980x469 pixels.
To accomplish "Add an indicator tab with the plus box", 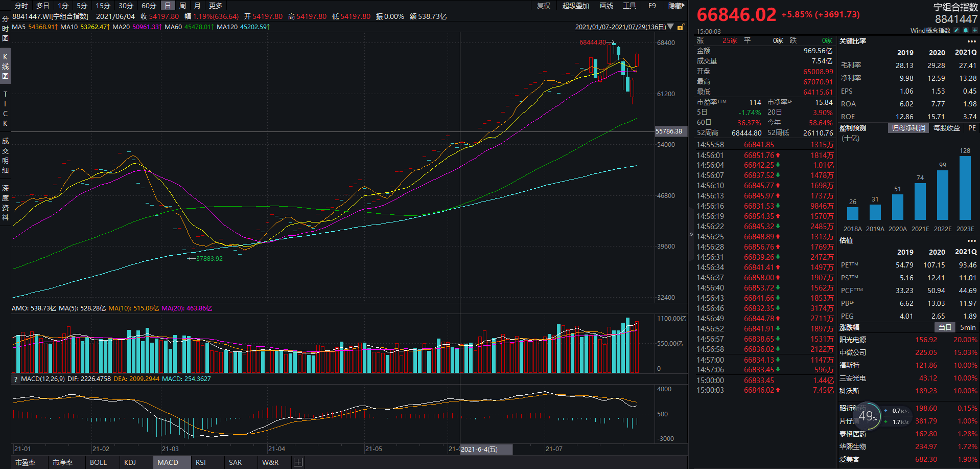I will [x=298, y=462].
